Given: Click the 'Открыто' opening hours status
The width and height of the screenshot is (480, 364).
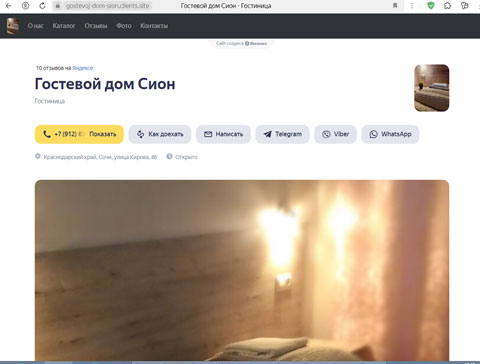Looking at the screenshot, I should (x=186, y=157).
